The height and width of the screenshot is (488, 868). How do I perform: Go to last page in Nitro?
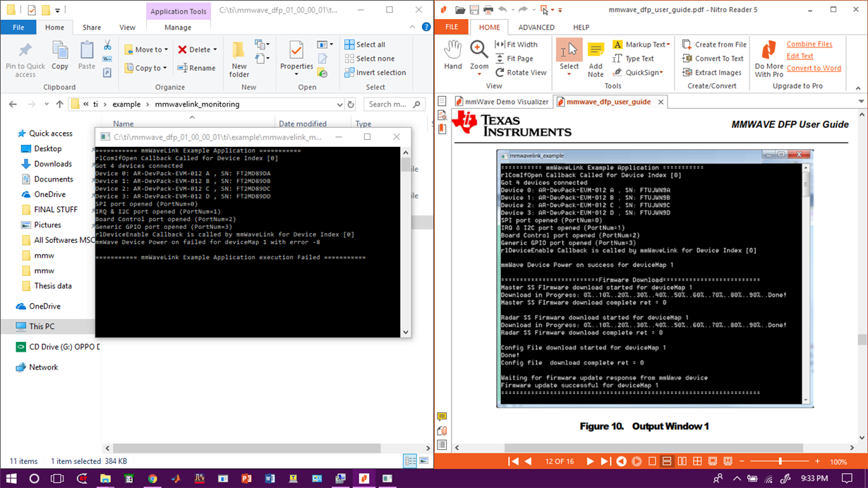[605, 462]
